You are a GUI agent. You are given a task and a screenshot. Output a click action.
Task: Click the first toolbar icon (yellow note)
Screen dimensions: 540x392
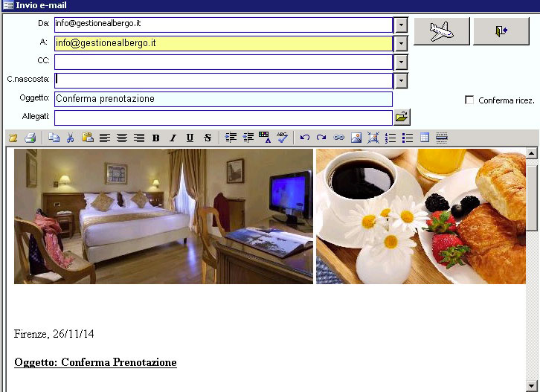pos(13,138)
